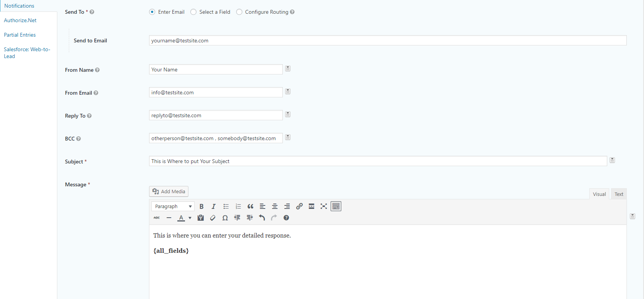Open merge tag selector beside Subject field
644x299 pixels.
click(x=612, y=160)
